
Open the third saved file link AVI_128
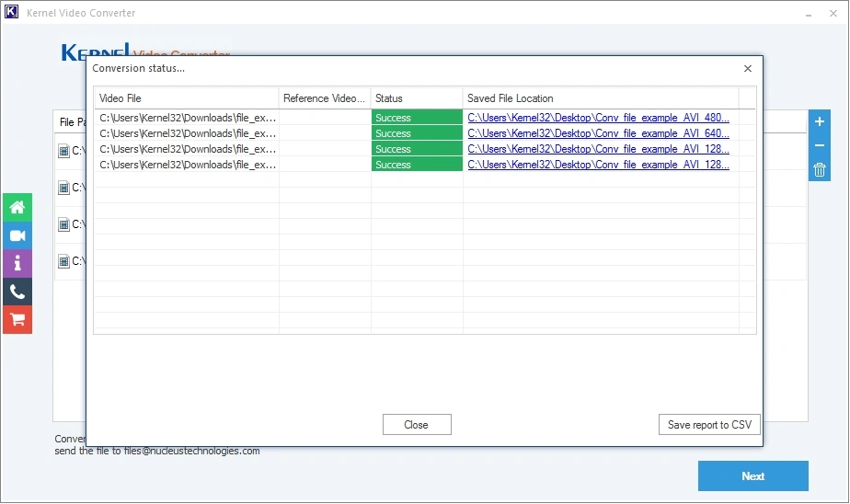click(598, 149)
